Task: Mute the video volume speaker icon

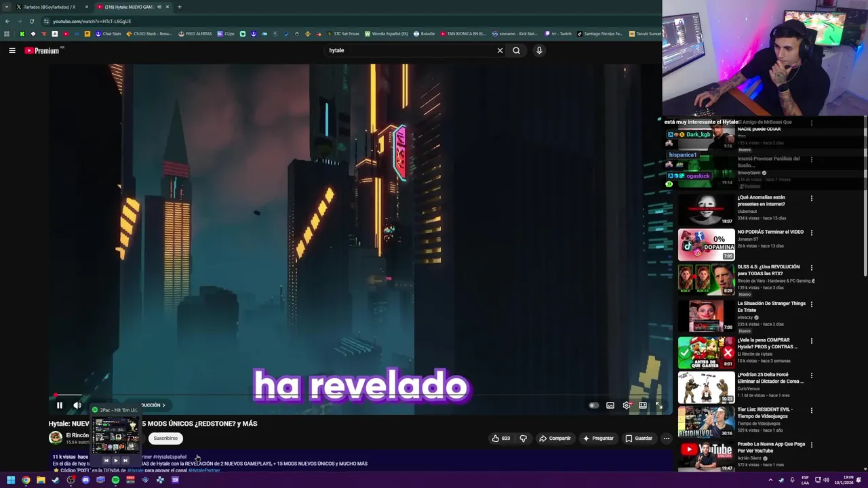Action: pyautogui.click(x=77, y=405)
